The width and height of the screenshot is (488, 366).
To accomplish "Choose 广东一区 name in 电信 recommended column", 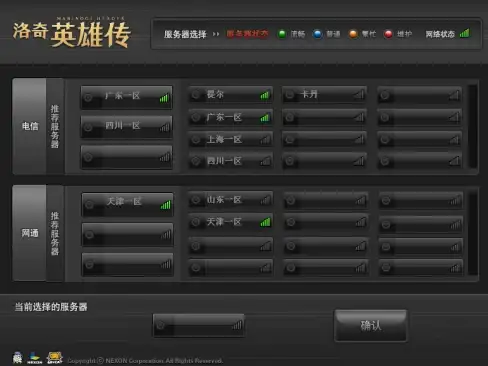I will [122, 96].
